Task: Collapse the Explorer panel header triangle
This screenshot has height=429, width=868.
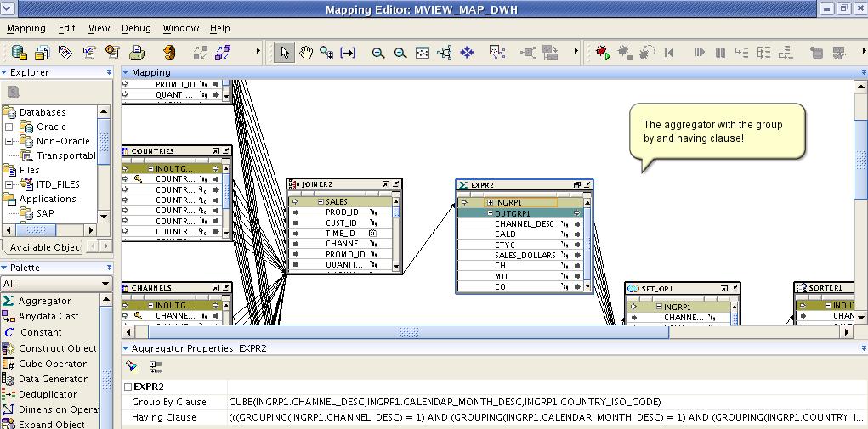Action: [x=4, y=72]
